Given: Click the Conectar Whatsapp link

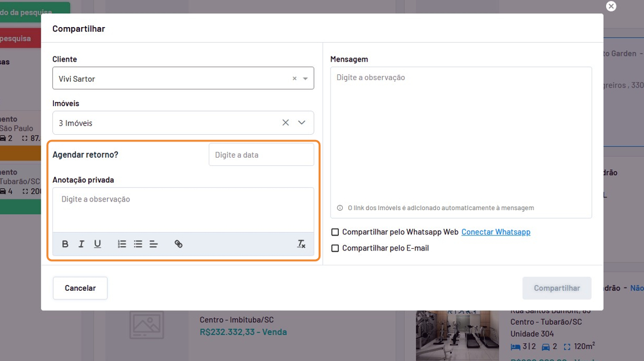Looking at the screenshot, I should [496, 232].
